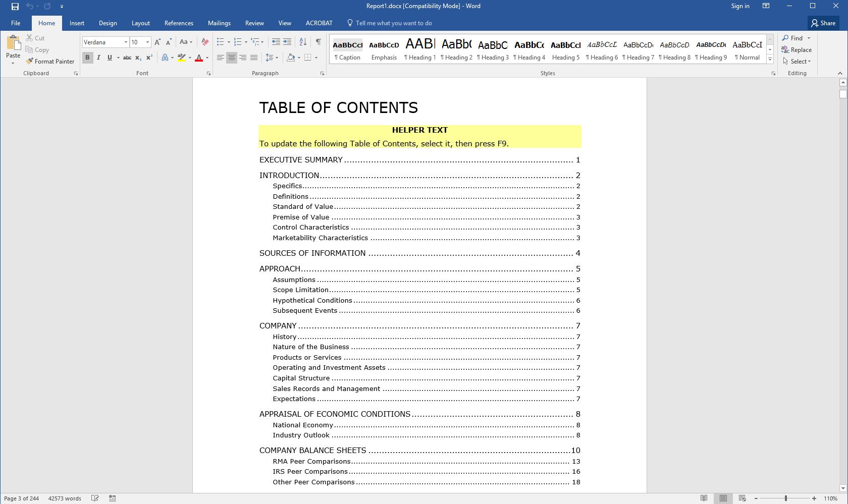Switch to the Layout tab
The image size is (848, 504).
[140, 23]
